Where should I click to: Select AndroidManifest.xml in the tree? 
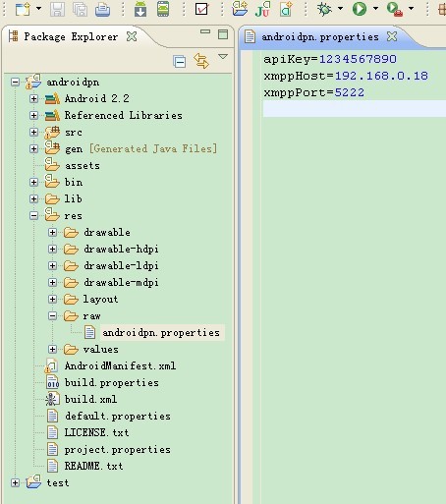(120, 365)
